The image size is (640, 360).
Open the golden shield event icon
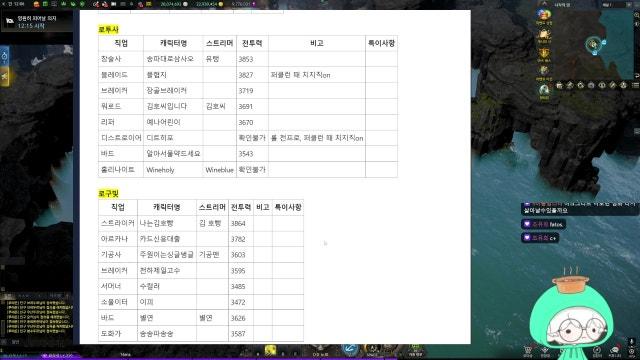click(544, 53)
